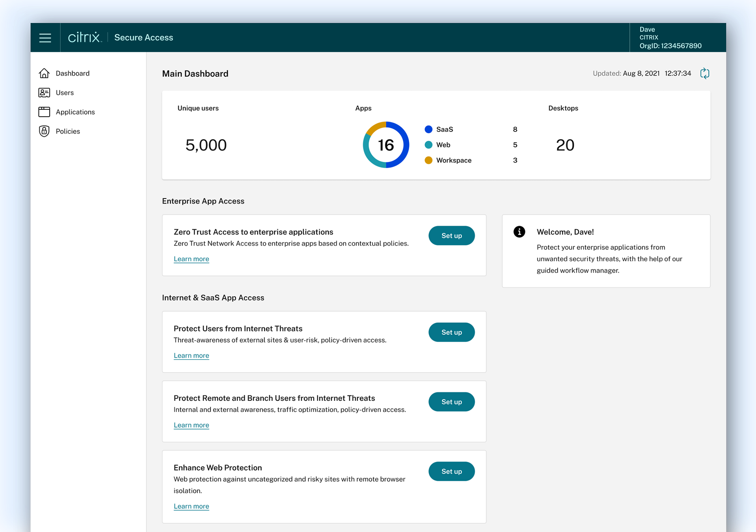The height and width of the screenshot is (532, 756).
Task: Click the yellow Workspace legend dot
Action: tap(428, 160)
